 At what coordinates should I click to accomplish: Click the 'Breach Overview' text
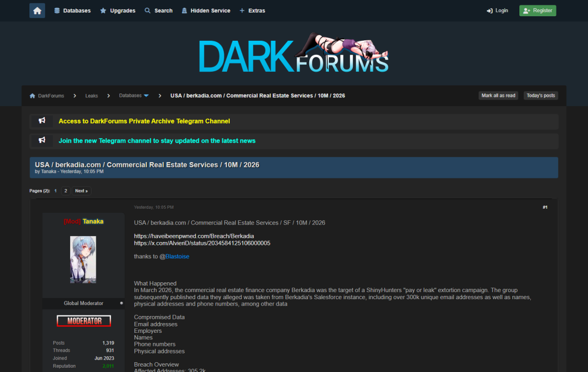point(156,364)
